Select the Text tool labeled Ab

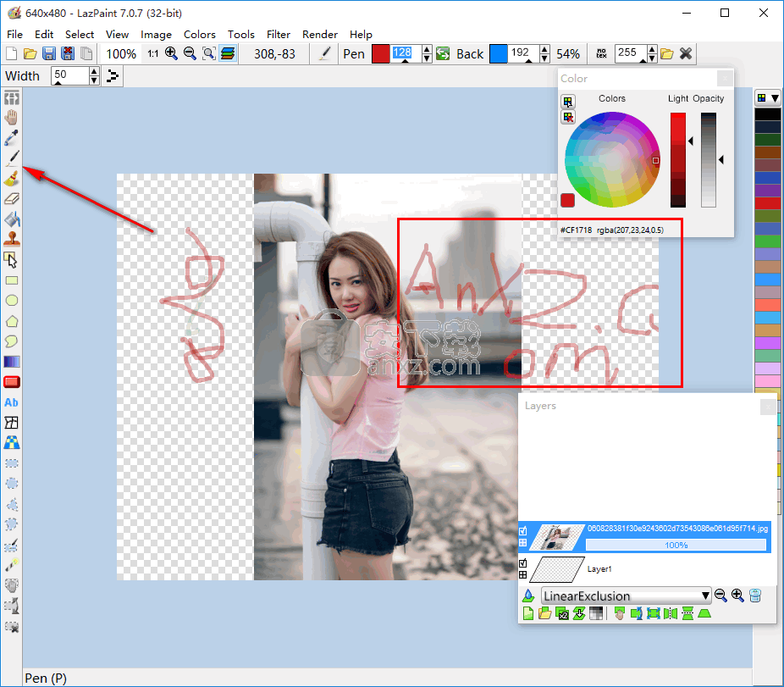[12, 402]
